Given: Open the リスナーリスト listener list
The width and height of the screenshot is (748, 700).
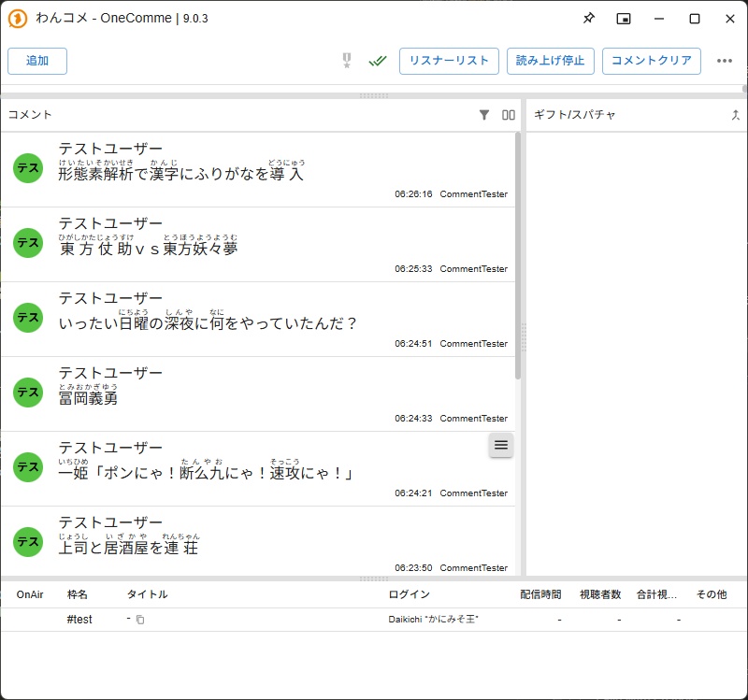Looking at the screenshot, I should click(x=449, y=61).
